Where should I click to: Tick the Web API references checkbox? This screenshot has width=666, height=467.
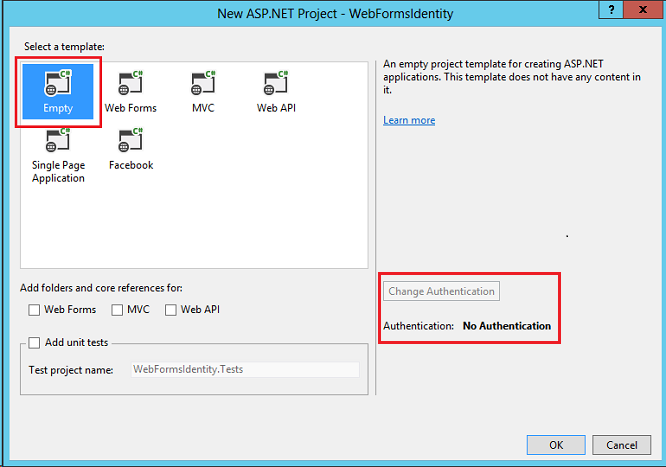(171, 310)
